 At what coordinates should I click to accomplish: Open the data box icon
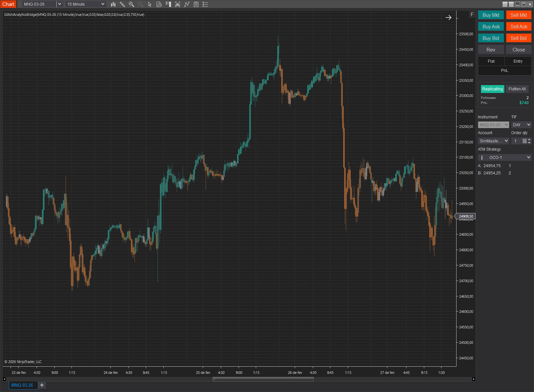pyautogui.click(x=159, y=4)
